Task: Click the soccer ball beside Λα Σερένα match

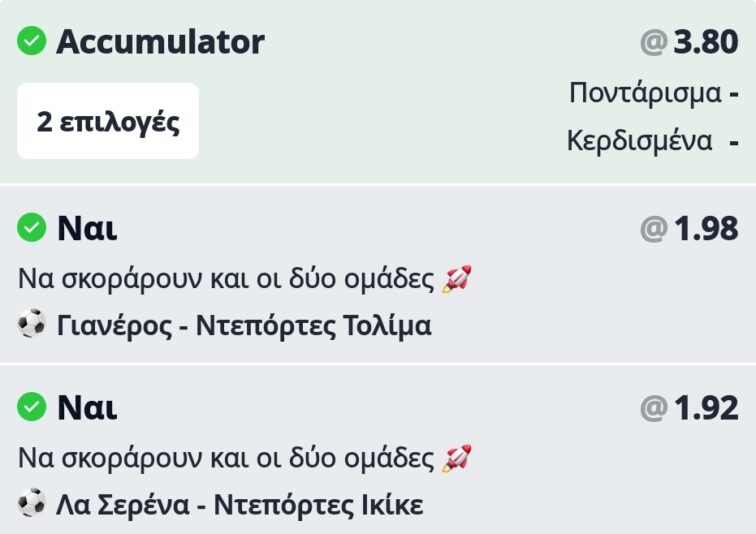Action: point(32,505)
